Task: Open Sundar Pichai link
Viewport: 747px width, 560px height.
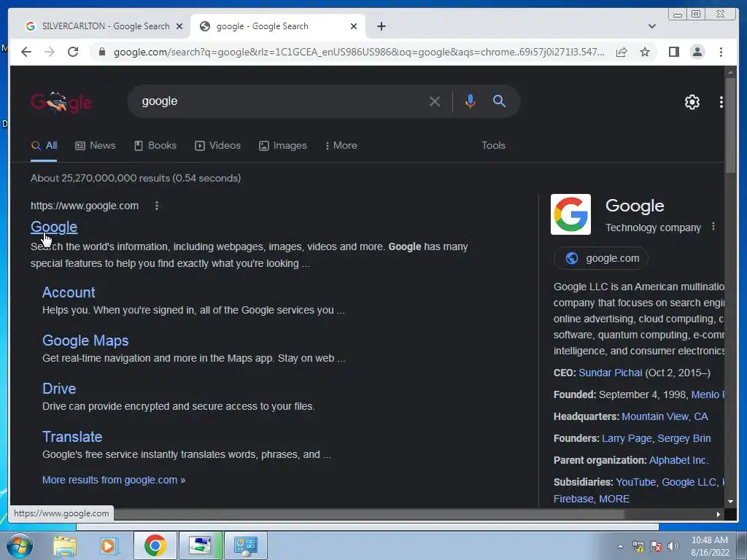Action: click(611, 373)
